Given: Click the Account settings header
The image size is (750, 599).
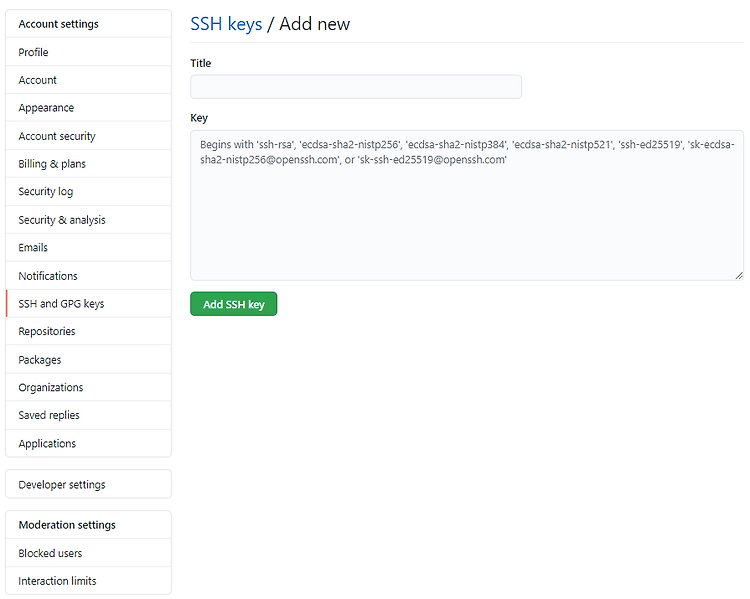Looking at the screenshot, I should click(88, 24).
